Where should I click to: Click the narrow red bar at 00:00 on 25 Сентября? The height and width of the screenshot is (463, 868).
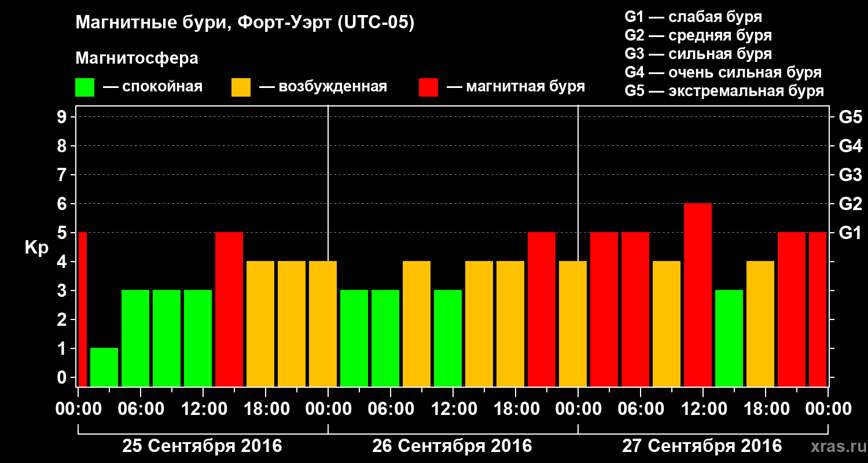click(x=82, y=309)
